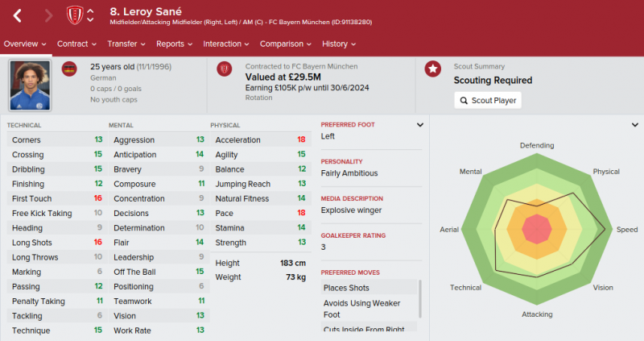
Task: Expand the Reports dropdown
Action: (174, 44)
